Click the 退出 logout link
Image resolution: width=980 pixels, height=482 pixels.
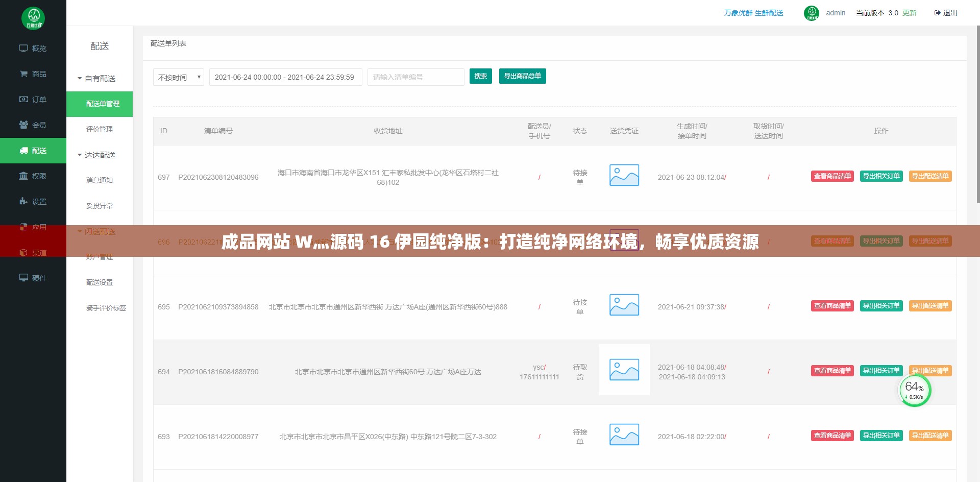(x=946, y=13)
